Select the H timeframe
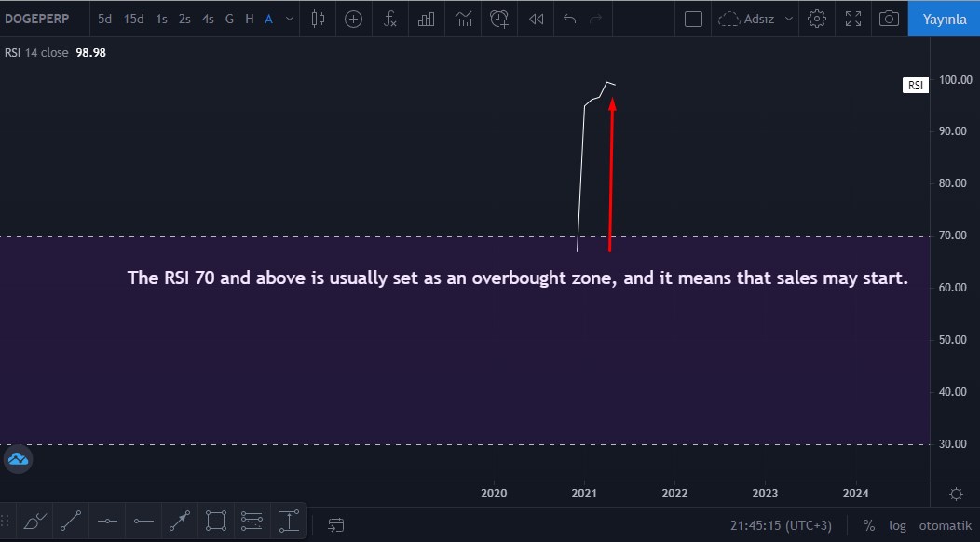The image size is (980, 542). pyautogui.click(x=250, y=19)
